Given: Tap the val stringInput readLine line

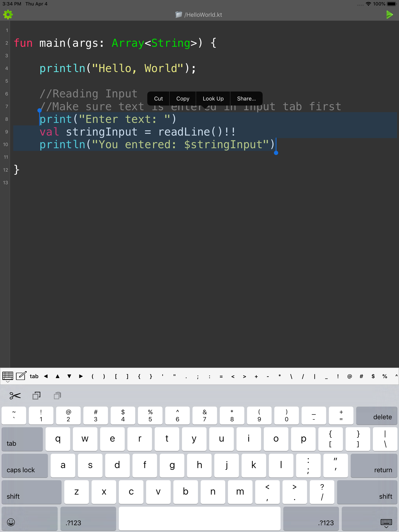Looking at the screenshot, I should pyautogui.click(x=137, y=132).
